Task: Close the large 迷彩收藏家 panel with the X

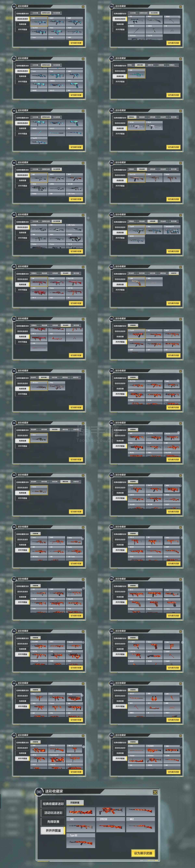Action: point(155,792)
